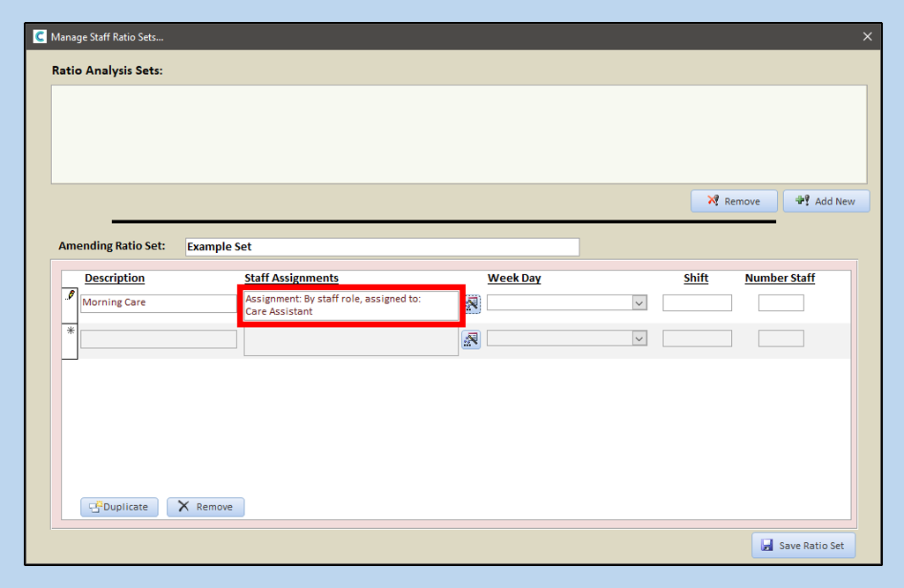
Task: Expand the Week Day dropdown in the new row
Action: [x=639, y=339]
